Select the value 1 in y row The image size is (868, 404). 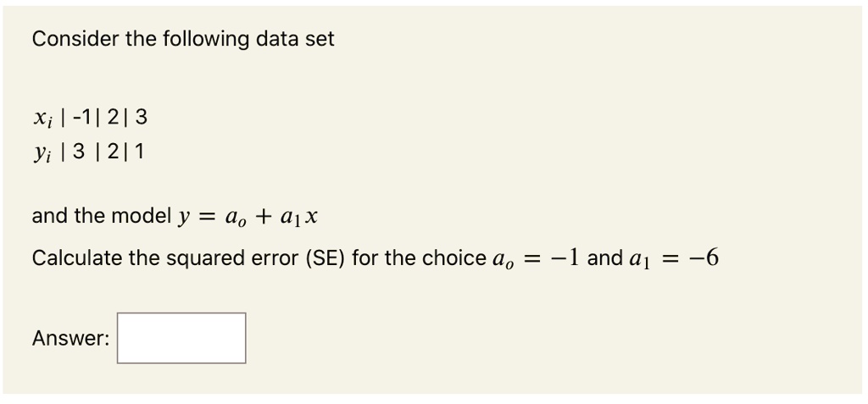click(139, 151)
